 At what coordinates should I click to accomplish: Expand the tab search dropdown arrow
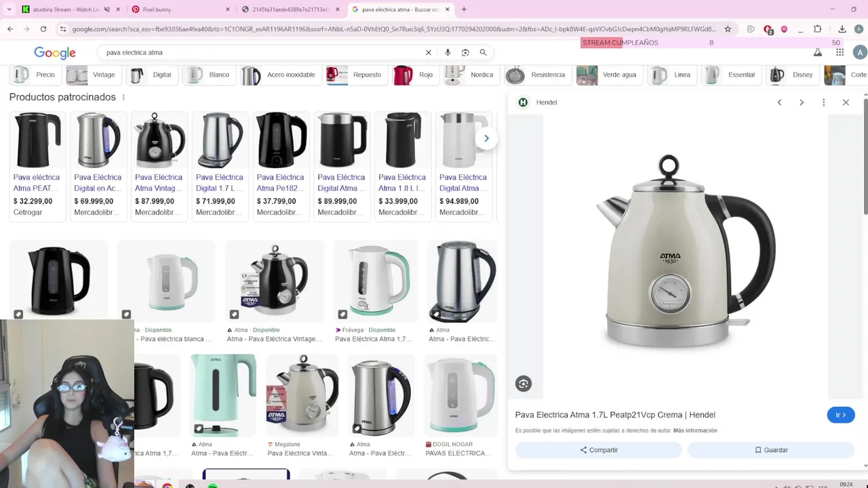8,9
